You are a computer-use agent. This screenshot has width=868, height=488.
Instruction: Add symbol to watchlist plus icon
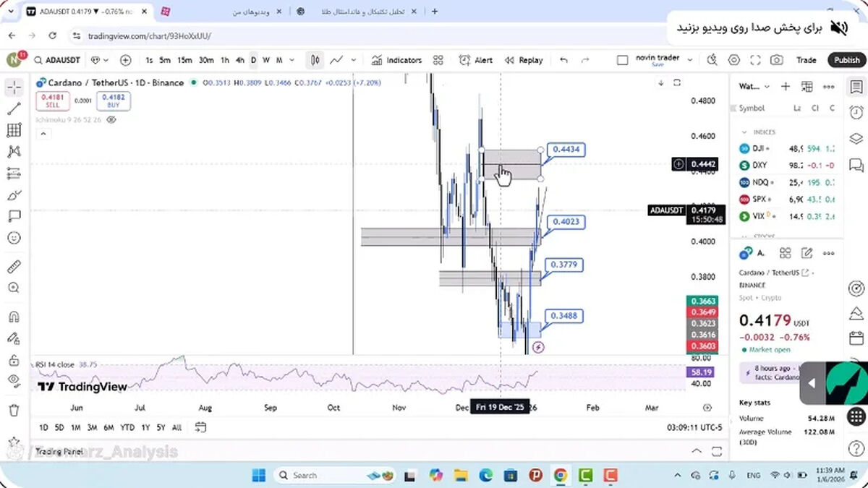786,87
